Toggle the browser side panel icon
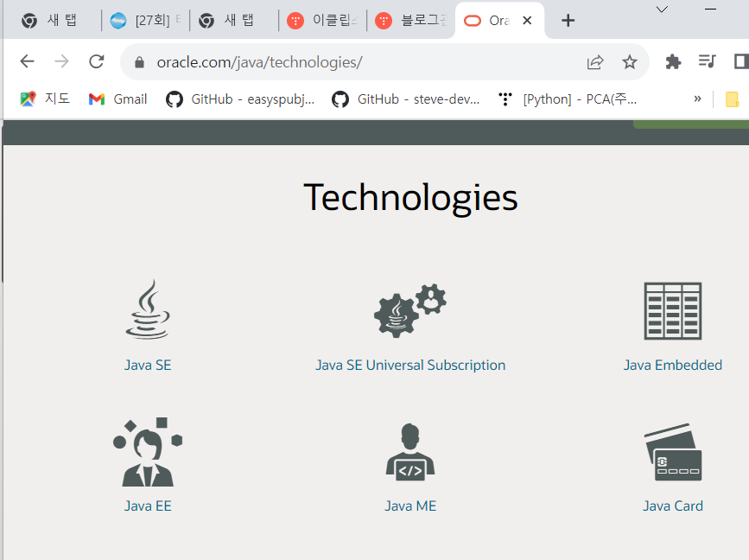Viewport: 749px width, 560px height. [741, 61]
